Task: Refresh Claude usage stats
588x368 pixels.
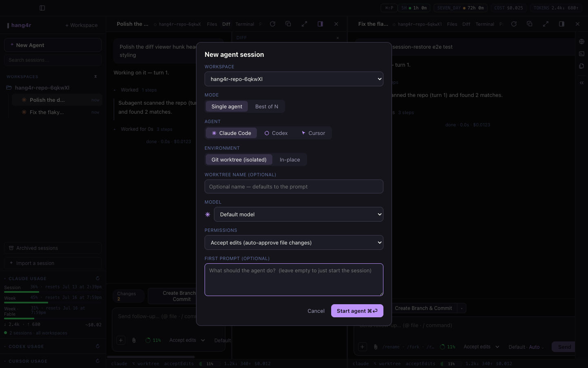Action: tap(98, 278)
